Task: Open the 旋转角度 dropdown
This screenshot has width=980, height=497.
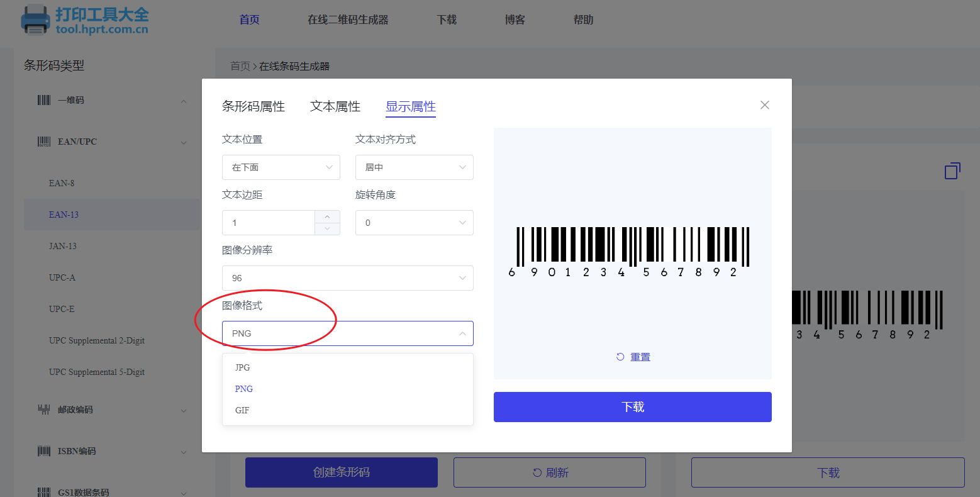Action: (415, 223)
